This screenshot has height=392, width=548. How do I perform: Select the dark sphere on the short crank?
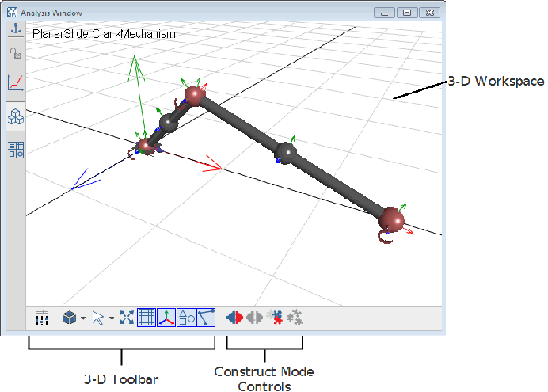click(169, 123)
